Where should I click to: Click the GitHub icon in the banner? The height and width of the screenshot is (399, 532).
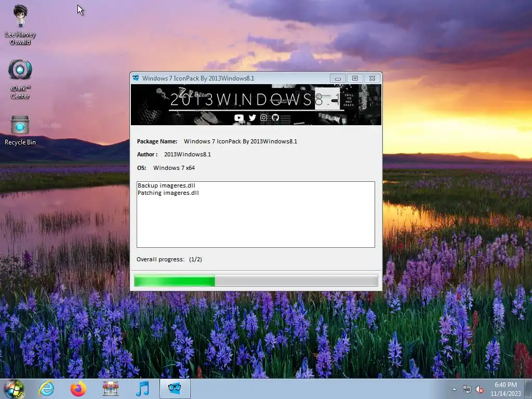pos(275,118)
